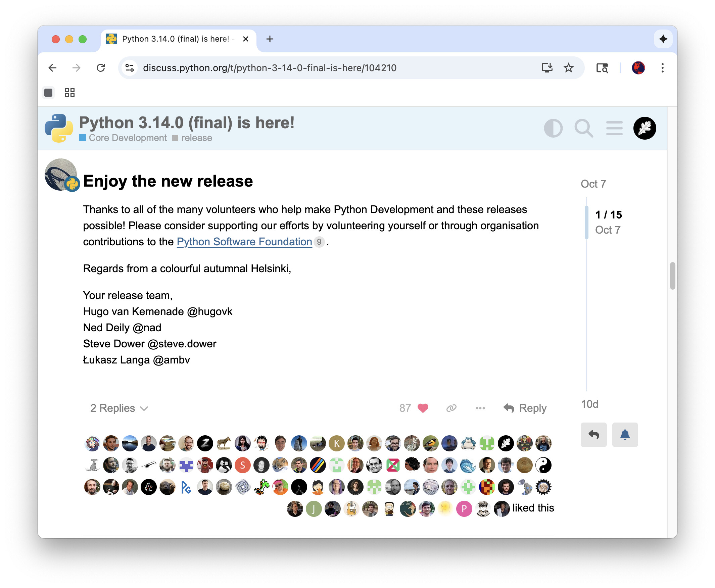The width and height of the screenshot is (715, 588).
Task: Click the Python 3.14.0 browser tab
Action: pos(176,39)
